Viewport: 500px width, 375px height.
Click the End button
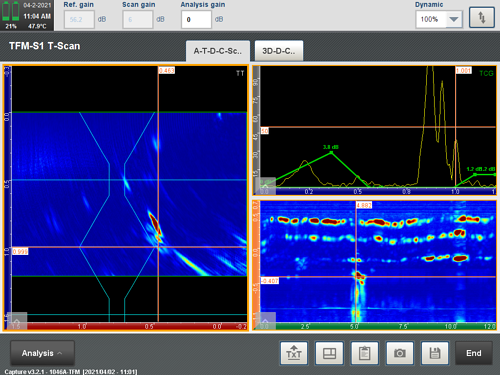point(474,353)
